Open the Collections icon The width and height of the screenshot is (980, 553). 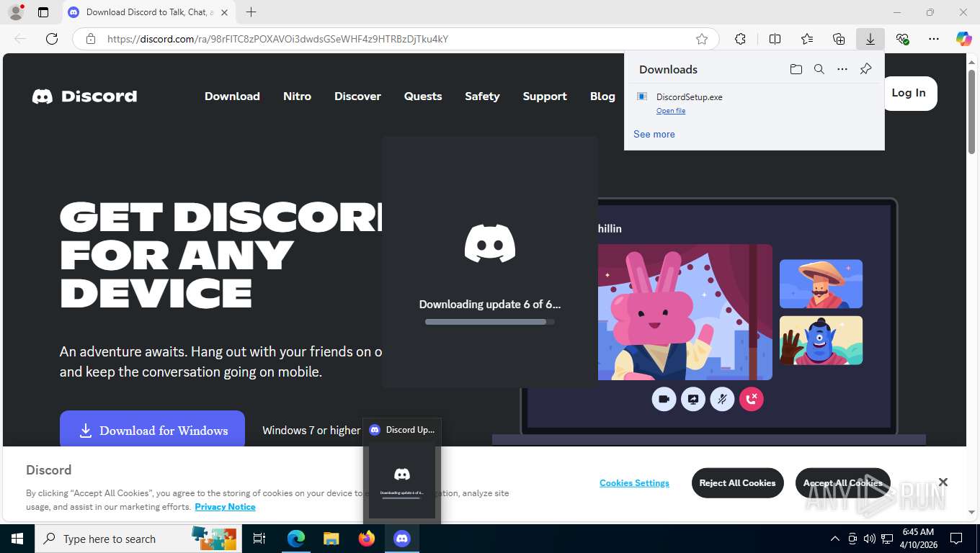[x=839, y=39]
